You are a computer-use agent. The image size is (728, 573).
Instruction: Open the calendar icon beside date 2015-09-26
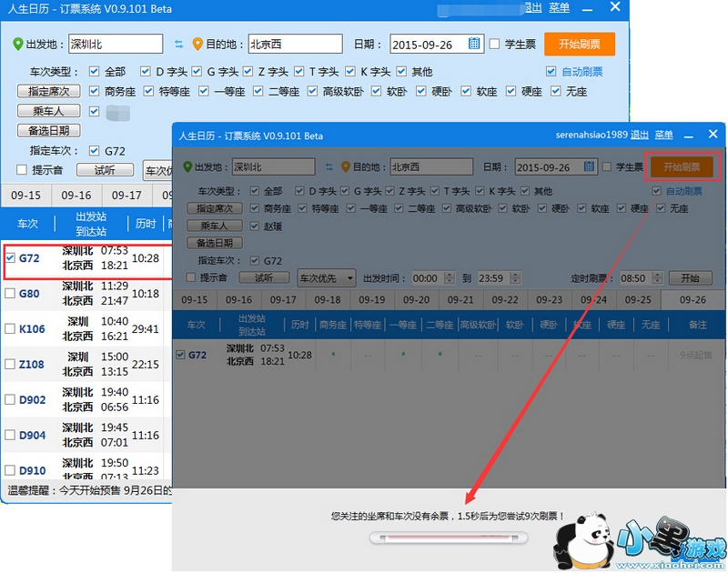(474, 44)
